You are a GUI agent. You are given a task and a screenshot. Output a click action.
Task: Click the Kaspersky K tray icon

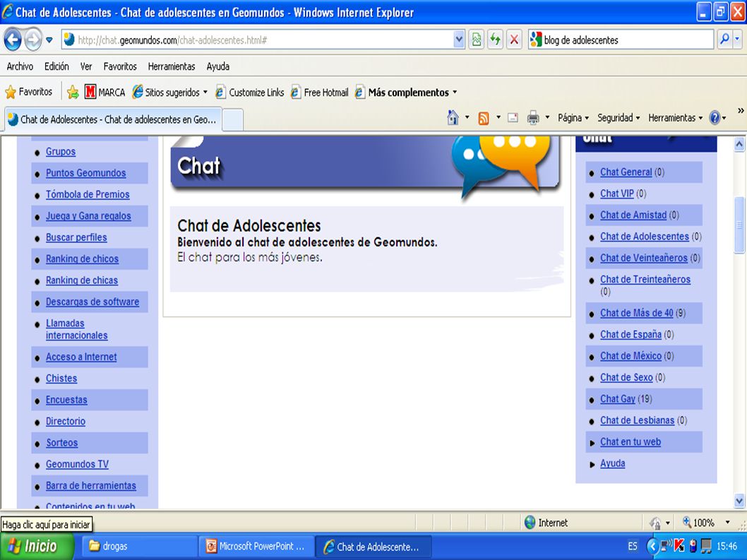point(679,546)
